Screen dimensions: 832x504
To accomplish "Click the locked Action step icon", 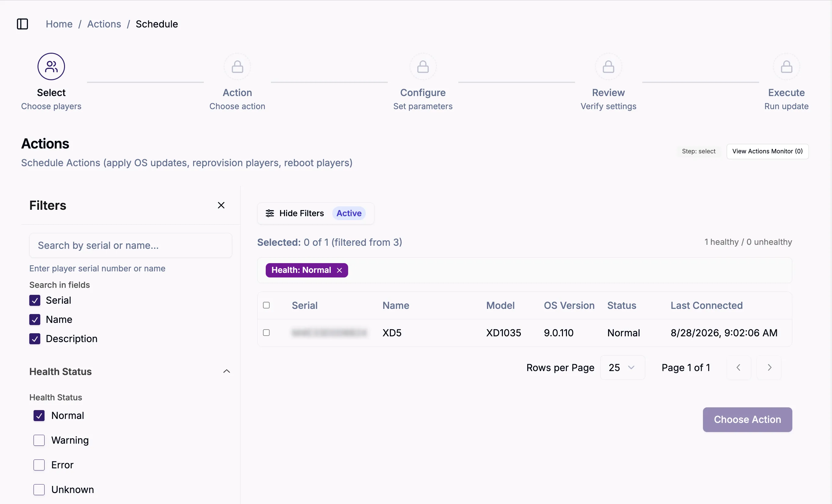I will coord(237,66).
